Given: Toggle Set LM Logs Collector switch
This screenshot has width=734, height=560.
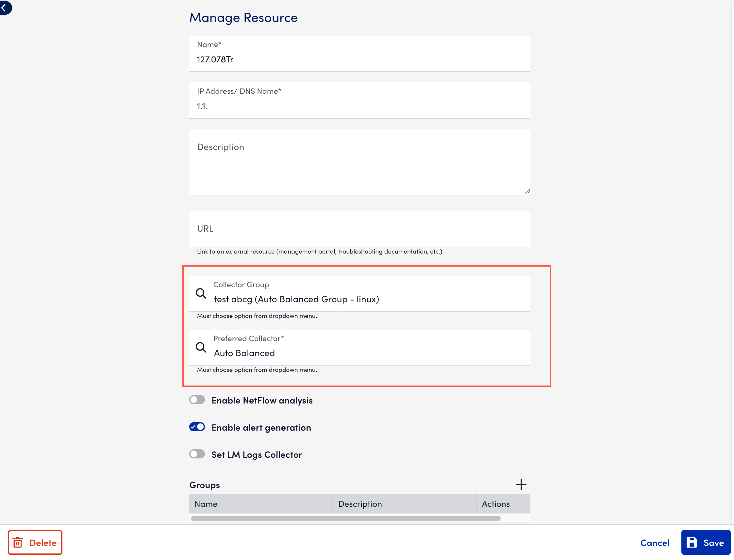Looking at the screenshot, I should tap(197, 454).
